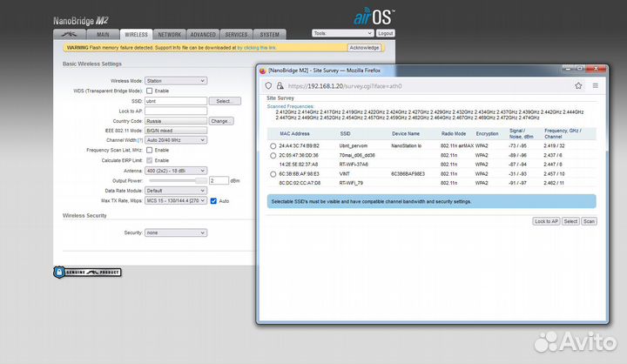This screenshot has width=627, height=364.
Task: Click the 802.11n airMAX radio mode cell
Action: [x=457, y=146]
